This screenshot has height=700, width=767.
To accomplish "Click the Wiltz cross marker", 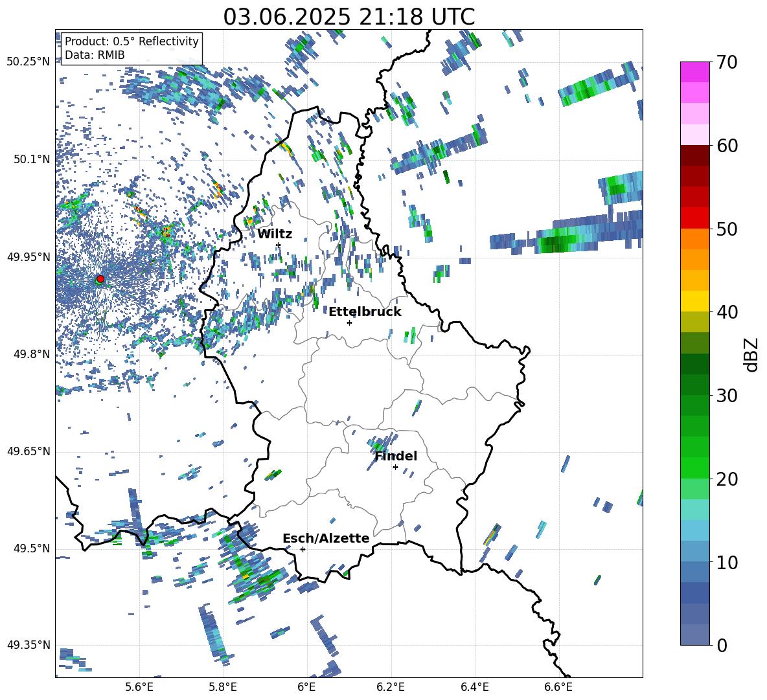I will (x=279, y=245).
